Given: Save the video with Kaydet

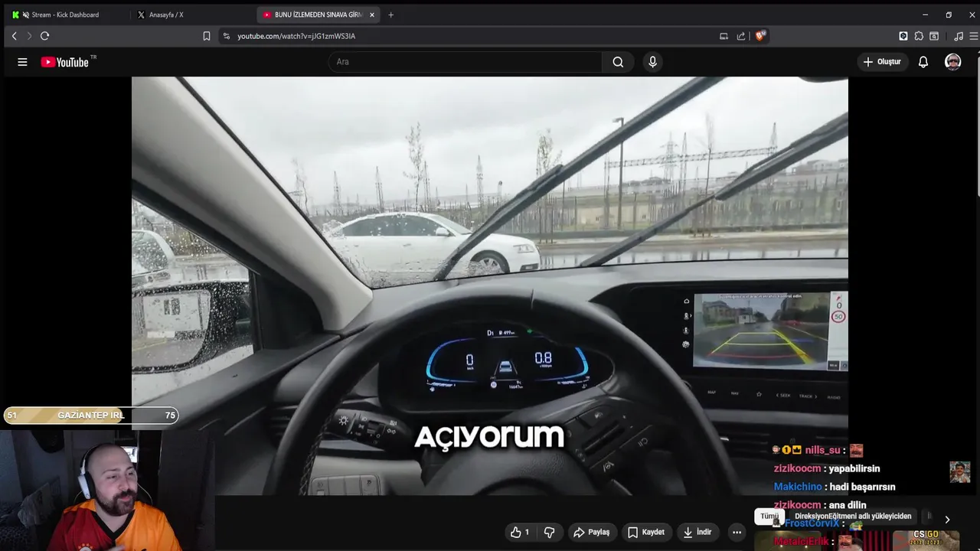Looking at the screenshot, I should [646, 532].
